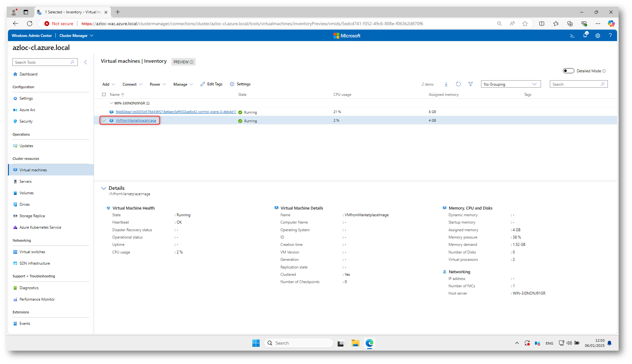Reload the page in browser
Viewport: 632px width, 364px height.
coord(30,24)
